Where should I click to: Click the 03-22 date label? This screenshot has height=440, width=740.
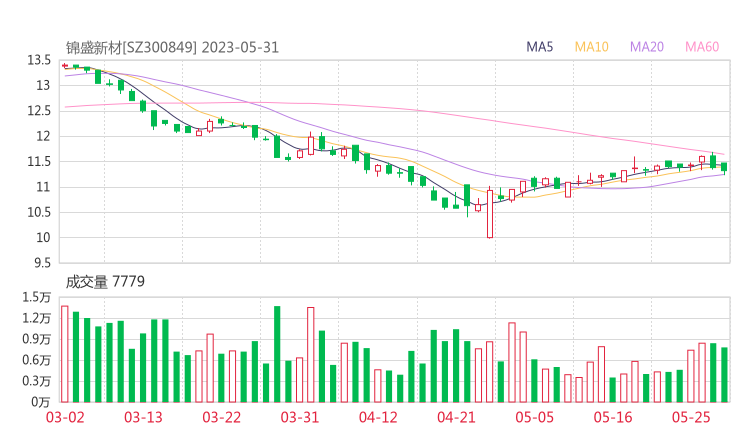click(222, 417)
